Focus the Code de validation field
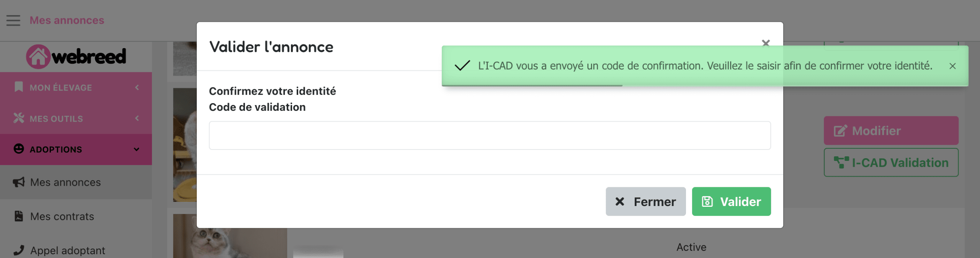This screenshot has height=258, width=980. [x=490, y=135]
